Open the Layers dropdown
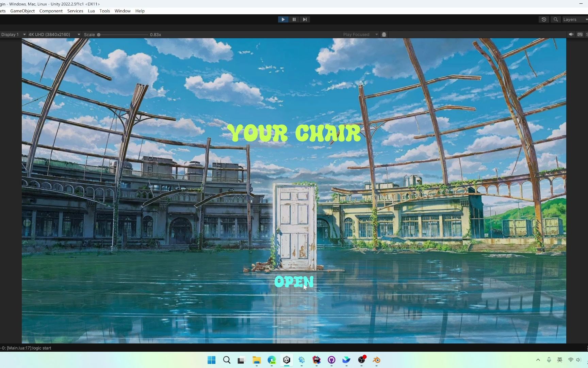Screen dimensions: 588x368 pos(574,19)
